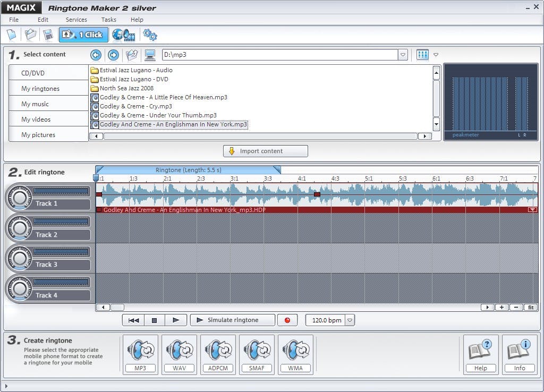Image resolution: width=544 pixels, height=392 pixels.
Task: Click file list scroll up arrow
Action: [x=437, y=73]
